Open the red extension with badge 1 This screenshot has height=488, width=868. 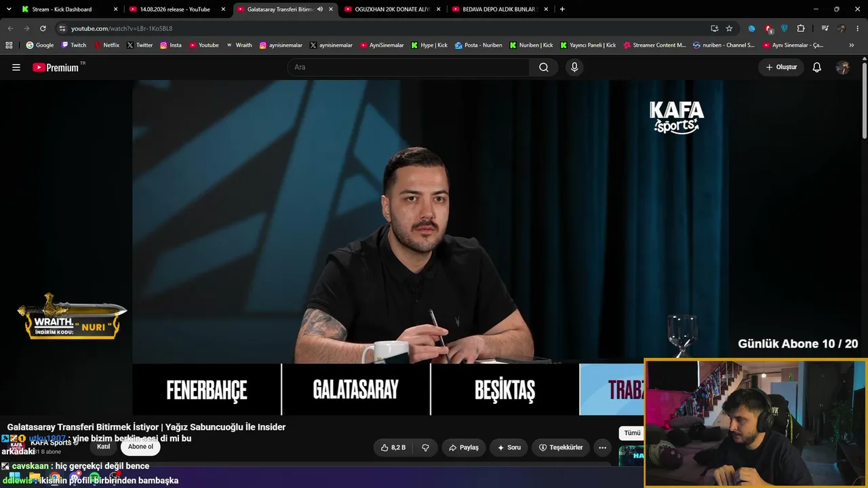pyautogui.click(x=768, y=28)
